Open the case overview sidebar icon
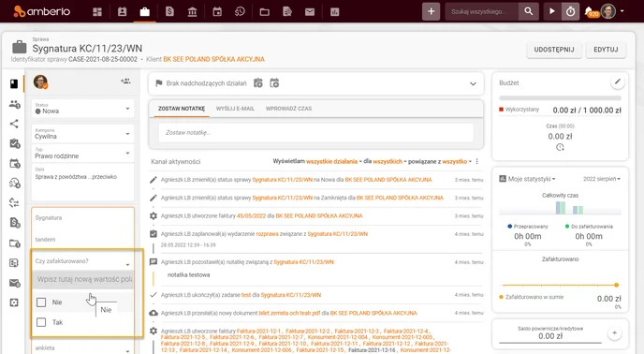Screen dimensions: 644x354 click(x=14, y=84)
